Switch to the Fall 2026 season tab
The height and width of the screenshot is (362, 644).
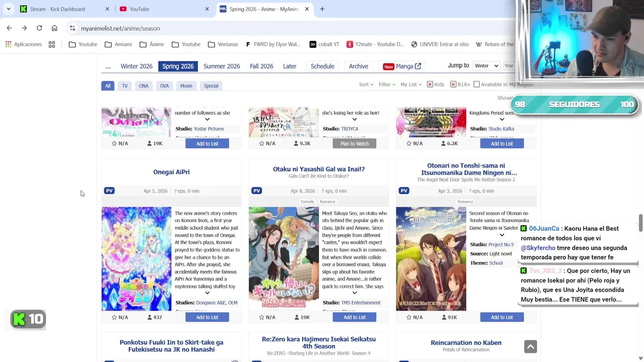(262, 66)
